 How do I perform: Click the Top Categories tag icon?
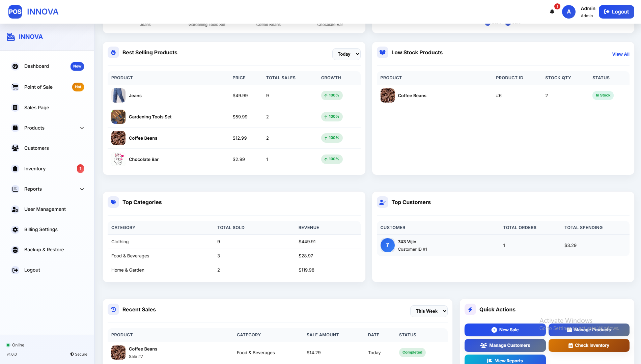pos(113,202)
